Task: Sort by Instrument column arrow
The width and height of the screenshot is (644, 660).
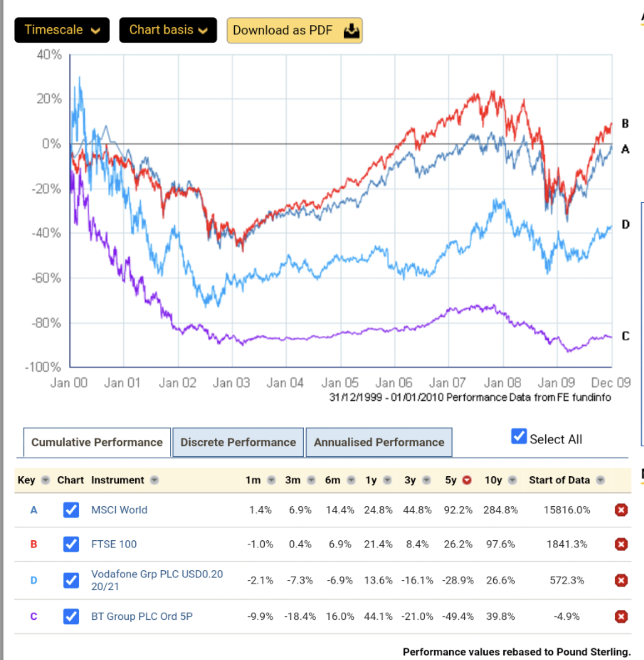Action: tap(154, 480)
